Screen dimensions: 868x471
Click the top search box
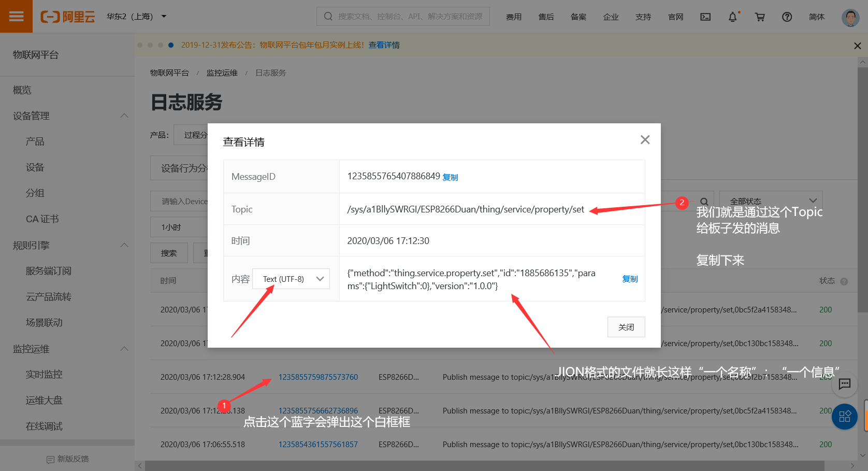coord(403,17)
